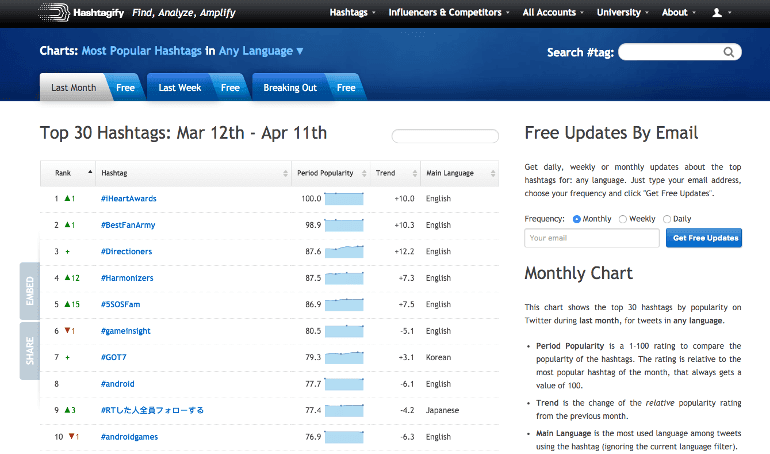Open the #android hashtag link
The image size is (770, 454).
117,384
